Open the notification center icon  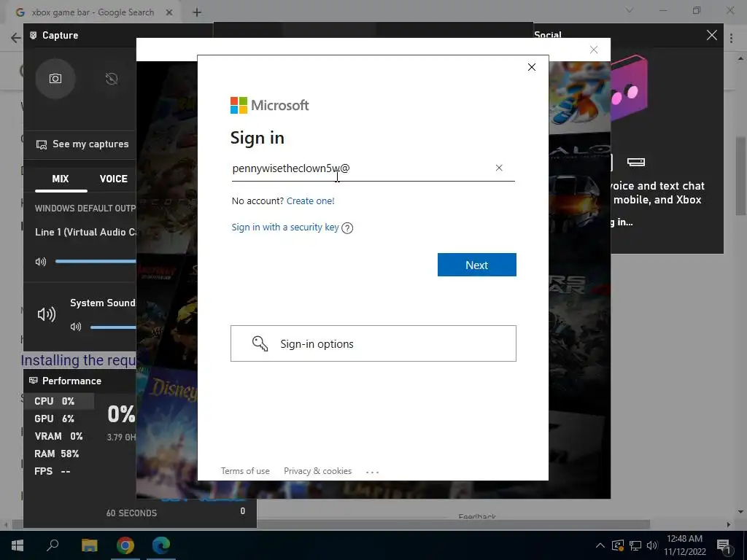(x=724, y=545)
